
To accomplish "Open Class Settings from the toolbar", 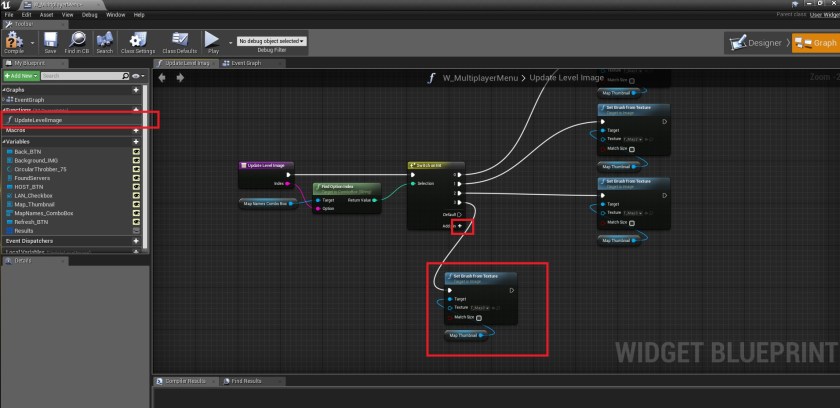I will click(x=136, y=42).
